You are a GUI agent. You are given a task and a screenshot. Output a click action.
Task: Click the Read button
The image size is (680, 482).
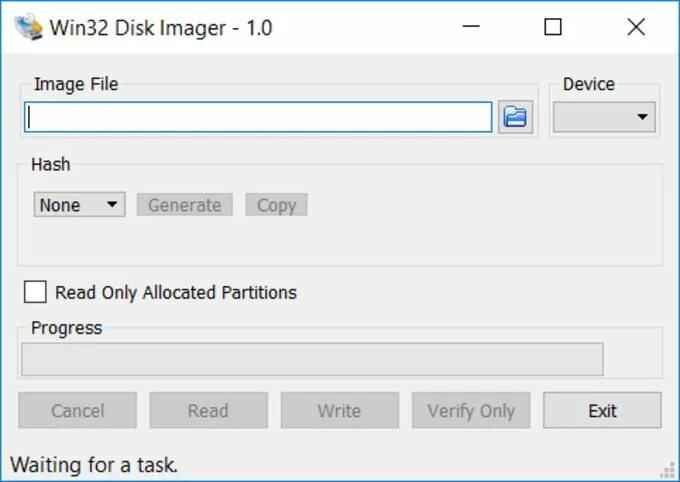(208, 410)
